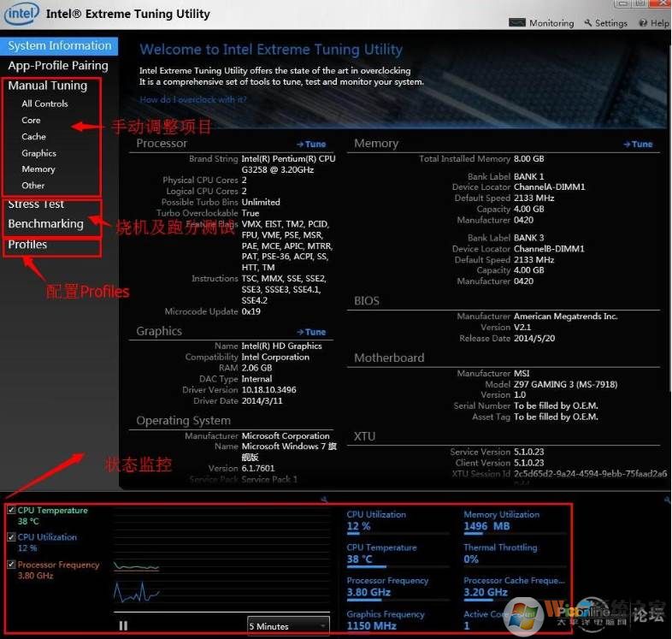Image resolution: width=672 pixels, height=639 pixels.
Task: Open Settings via the wrench icon
Action: [587, 23]
